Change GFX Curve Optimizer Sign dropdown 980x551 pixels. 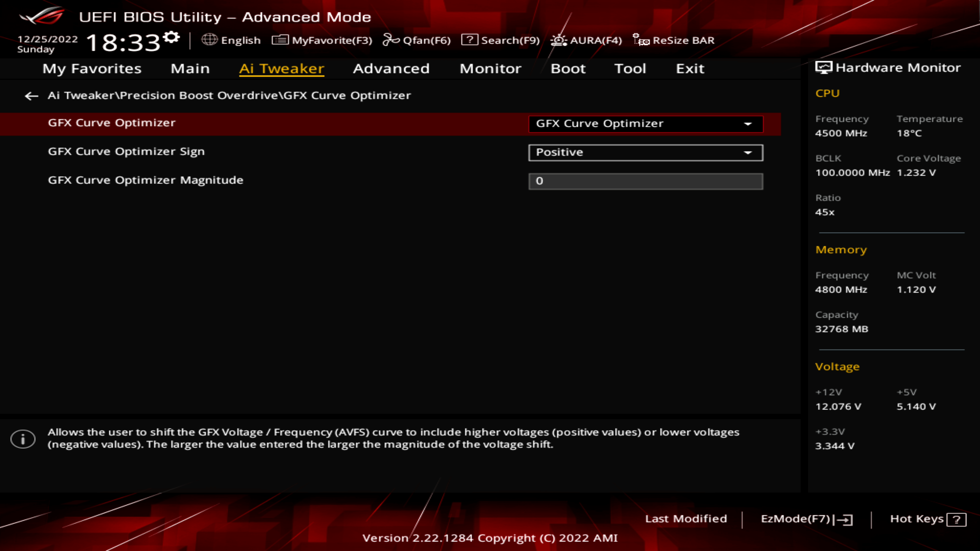[644, 151]
